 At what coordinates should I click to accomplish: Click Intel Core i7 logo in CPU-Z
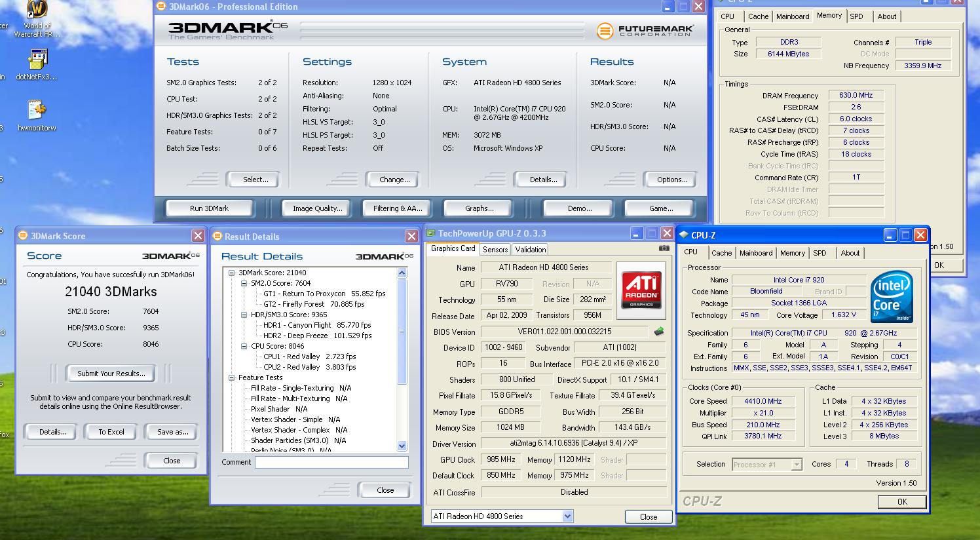click(892, 298)
